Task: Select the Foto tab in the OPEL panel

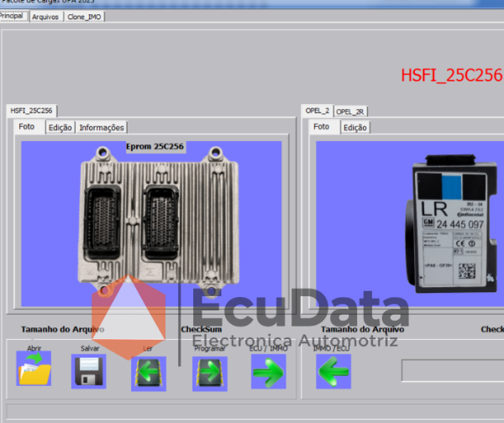Action: (x=322, y=127)
